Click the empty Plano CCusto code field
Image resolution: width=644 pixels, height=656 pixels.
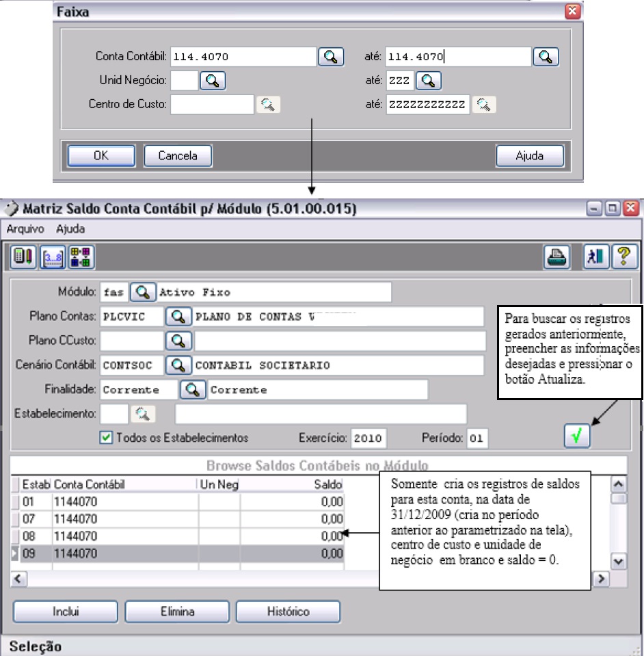point(132,341)
